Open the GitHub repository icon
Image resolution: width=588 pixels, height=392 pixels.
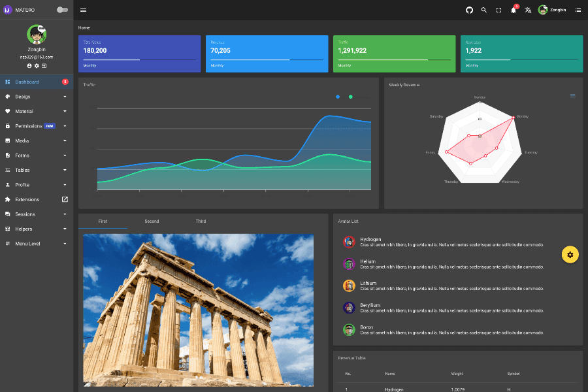[x=469, y=10]
